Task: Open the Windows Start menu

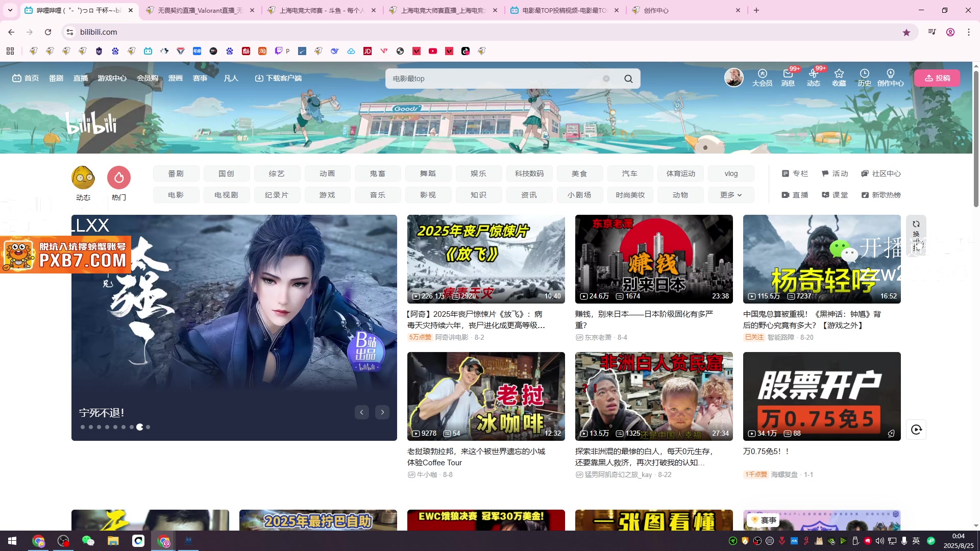Action: click(x=12, y=541)
